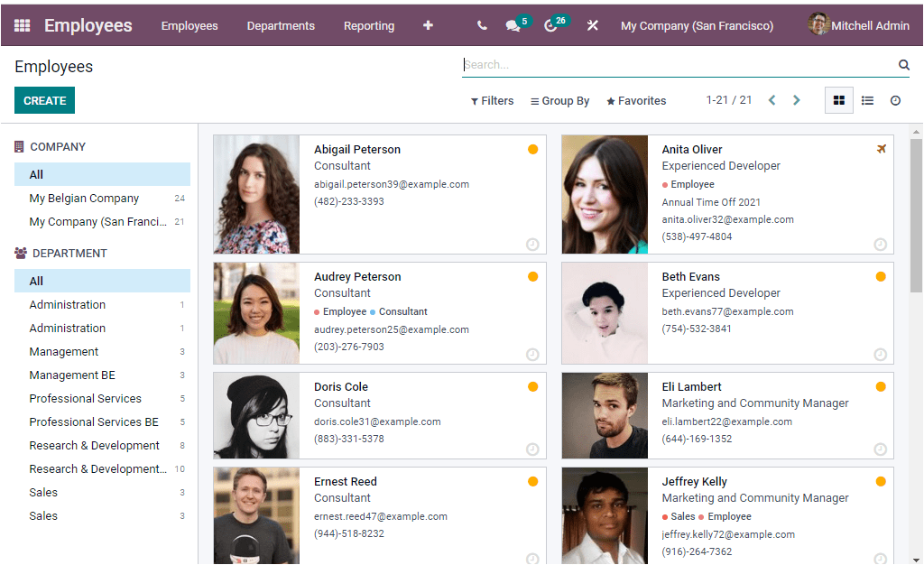Click inside the Search field
The image size is (924, 565).
tap(632, 65)
